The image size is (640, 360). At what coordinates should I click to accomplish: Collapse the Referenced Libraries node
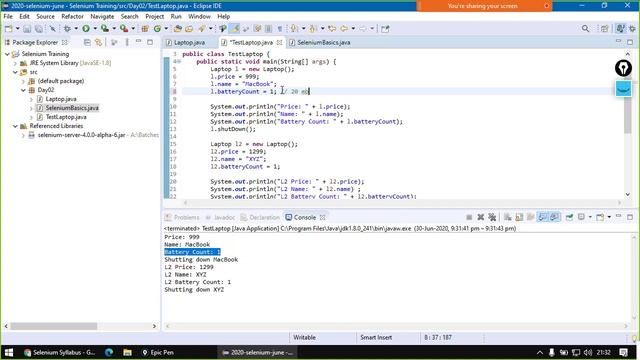tap(15, 126)
